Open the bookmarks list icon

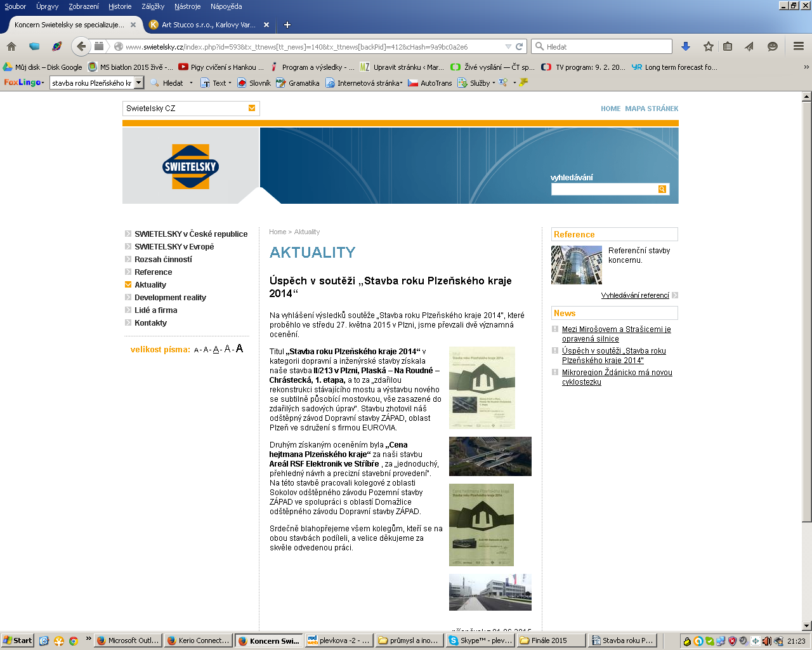pos(728,46)
